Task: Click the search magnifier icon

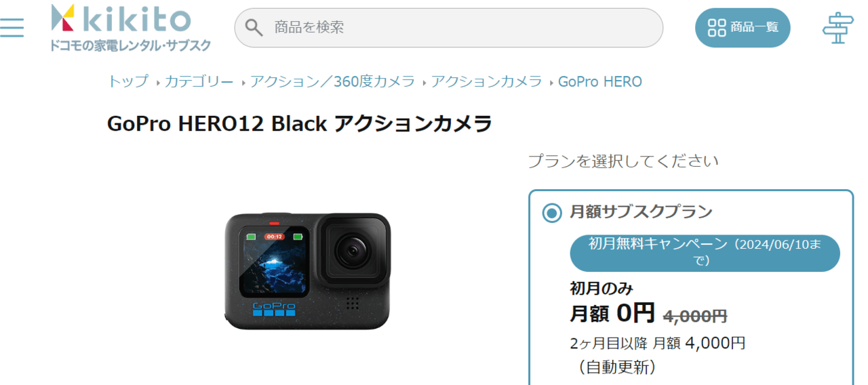Action: (254, 28)
